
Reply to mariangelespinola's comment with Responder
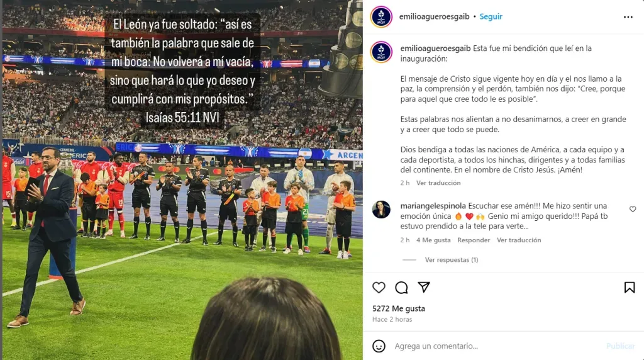(x=474, y=240)
